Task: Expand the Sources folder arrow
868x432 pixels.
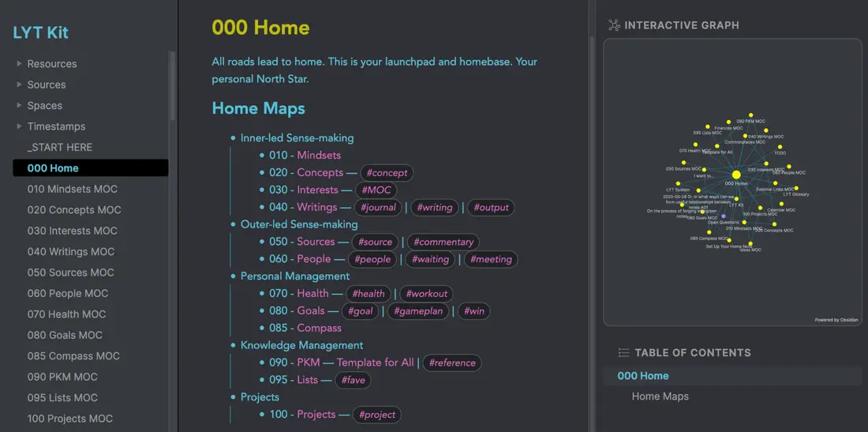Action: pos(20,85)
